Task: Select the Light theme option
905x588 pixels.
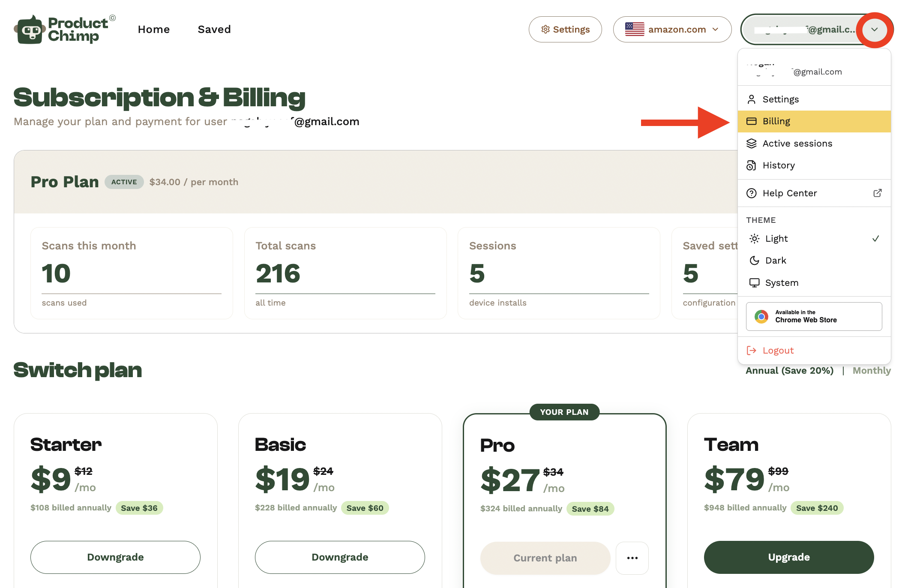Action: [814, 239]
